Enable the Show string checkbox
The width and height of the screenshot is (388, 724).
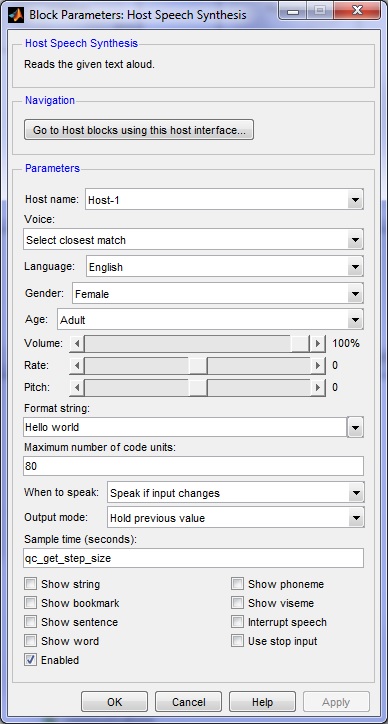pos(30,584)
